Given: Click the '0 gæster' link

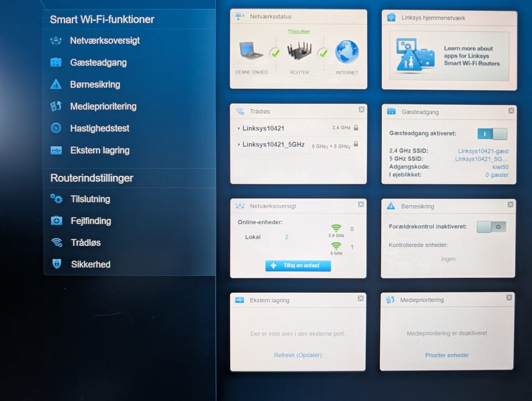Looking at the screenshot, I should click(x=497, y=175).
